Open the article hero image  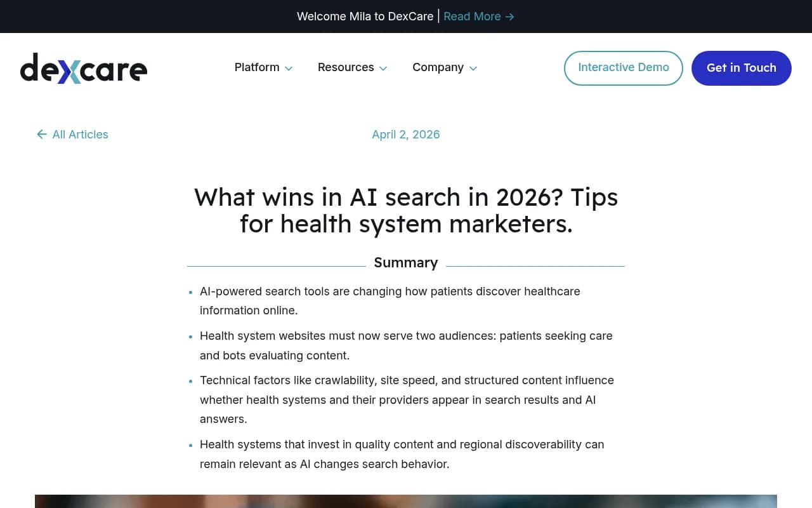pos(406,501)
